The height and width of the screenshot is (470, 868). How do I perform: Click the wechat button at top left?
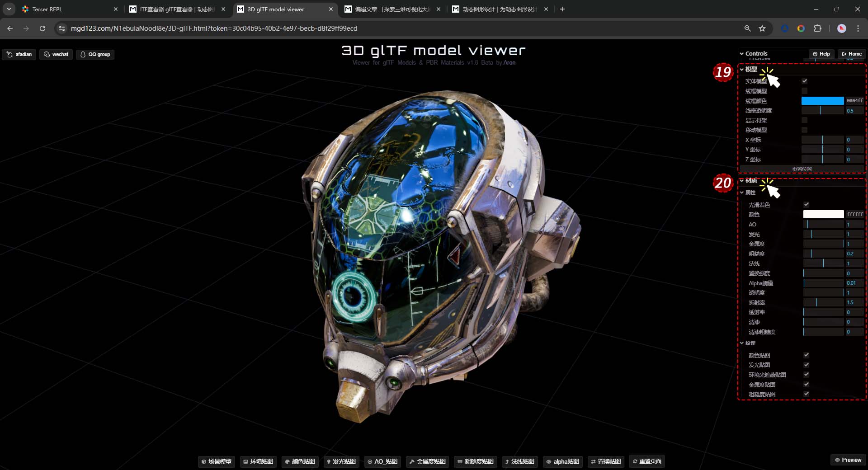[56, 54]
